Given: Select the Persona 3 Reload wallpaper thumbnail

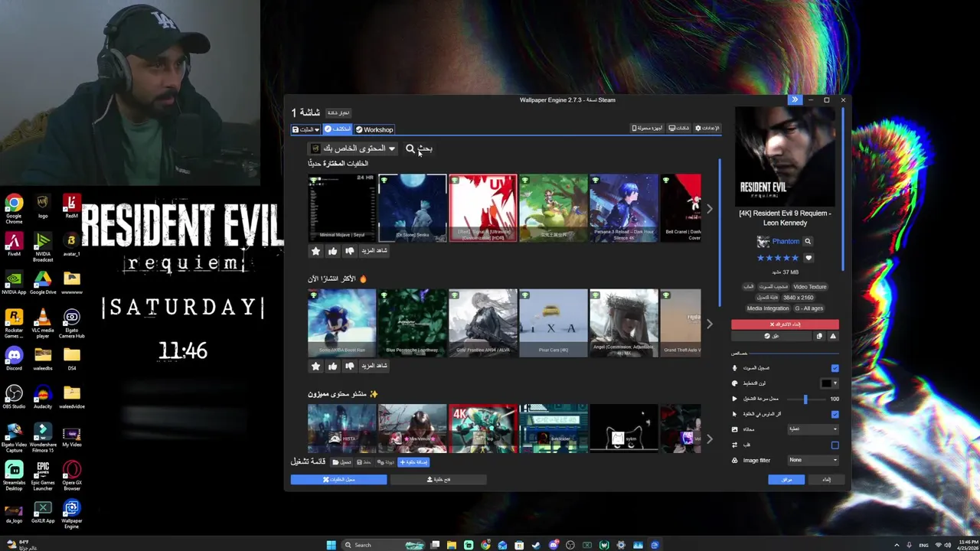Looking at the screenshot, I should (x=623, y=208).
